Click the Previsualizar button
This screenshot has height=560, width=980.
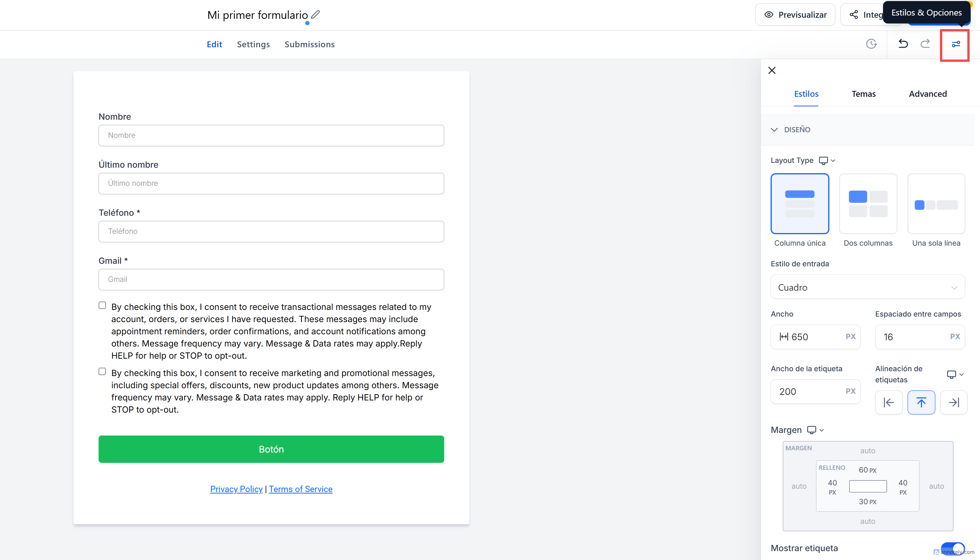click(795, 15)
